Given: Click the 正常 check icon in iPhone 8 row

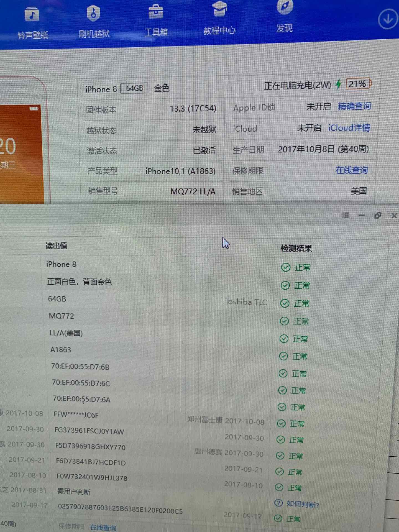Looking at the screenshot, I should click(286, 267).
